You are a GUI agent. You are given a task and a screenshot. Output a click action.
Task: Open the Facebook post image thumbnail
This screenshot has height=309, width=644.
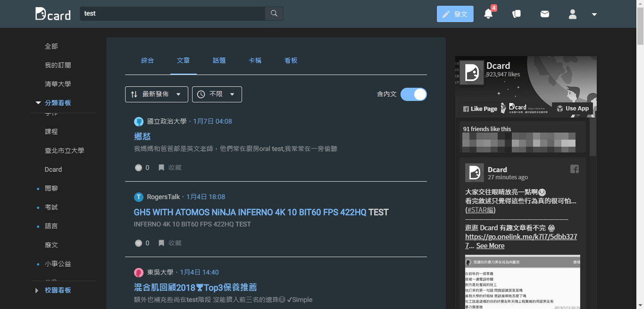[x=522, y=282]
